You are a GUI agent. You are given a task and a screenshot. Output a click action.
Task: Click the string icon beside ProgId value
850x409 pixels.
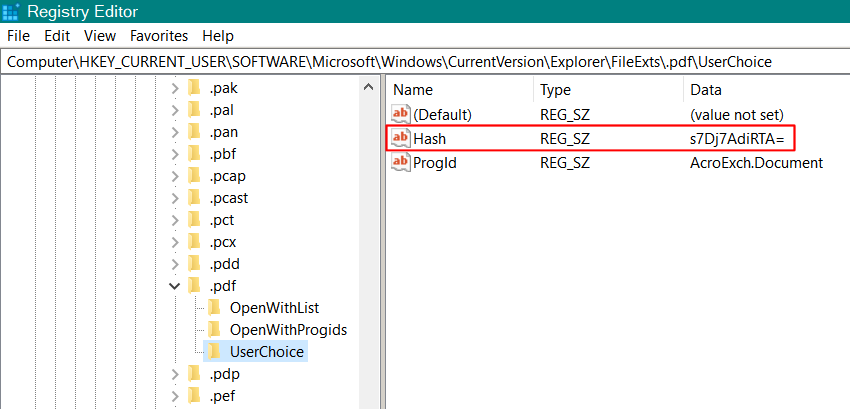pyautogui.click(x=401, y=162)
